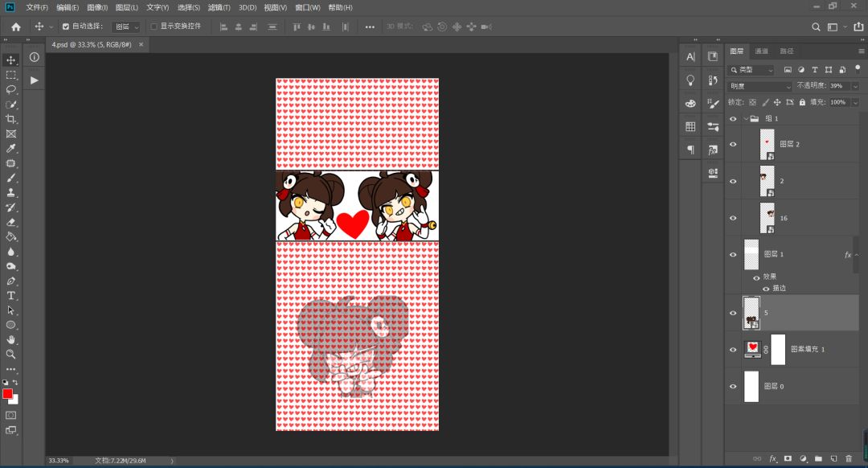Click the three-dots more options icon
868x468 pixels.
point(370,27)
